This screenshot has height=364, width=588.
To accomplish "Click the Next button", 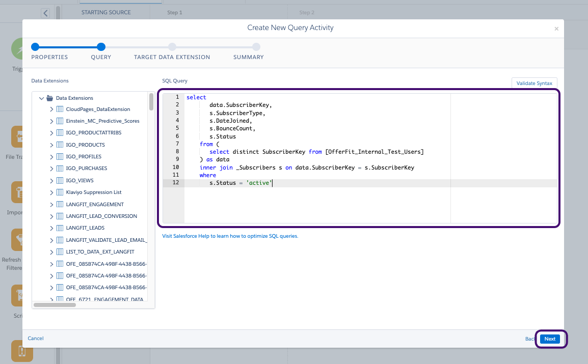I will (549, 339).
